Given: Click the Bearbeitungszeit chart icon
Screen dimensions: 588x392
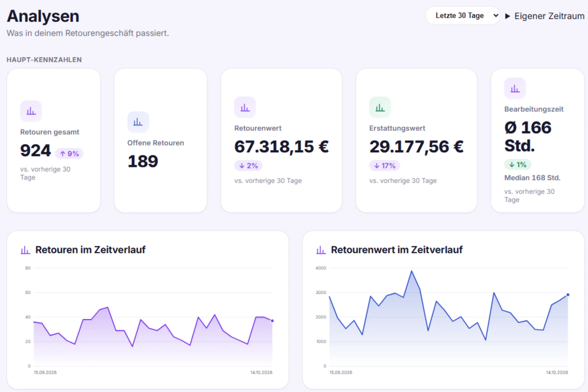Looking at the screenshot, I should (x=515, y=88).
